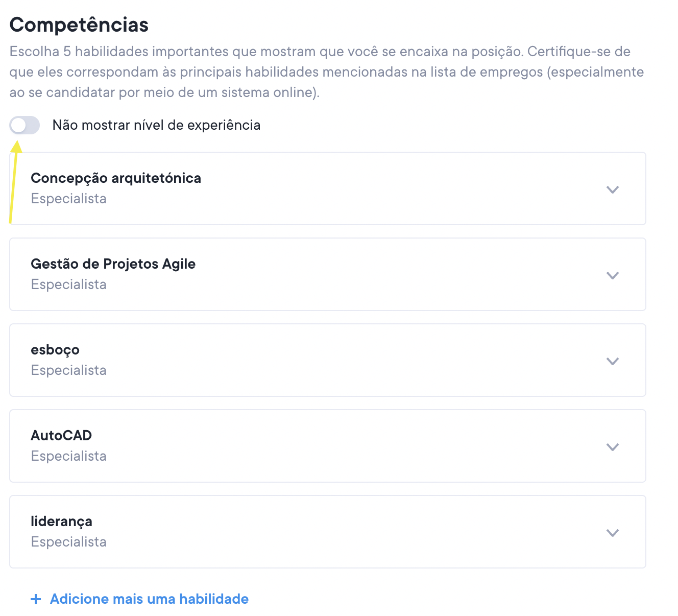This screenshot has width=678, height=616.
Task: Click the liderança skill name
Action: tap(61, 522)
